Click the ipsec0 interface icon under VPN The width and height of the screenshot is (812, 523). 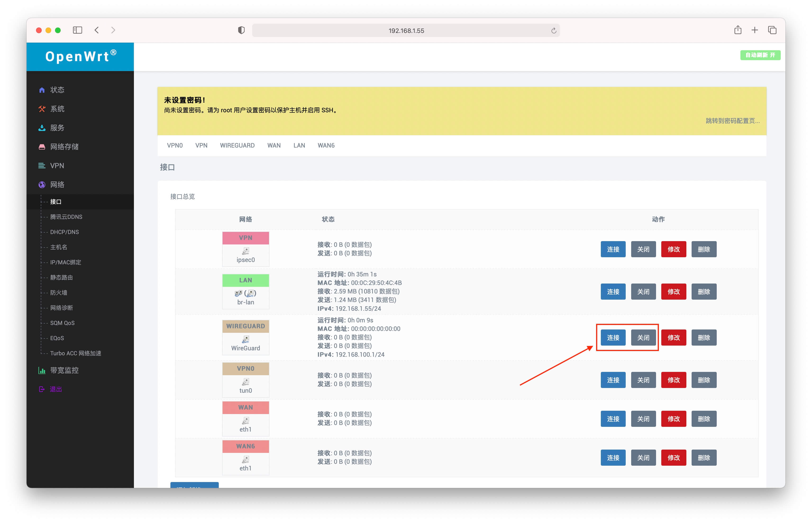point(245,251)
